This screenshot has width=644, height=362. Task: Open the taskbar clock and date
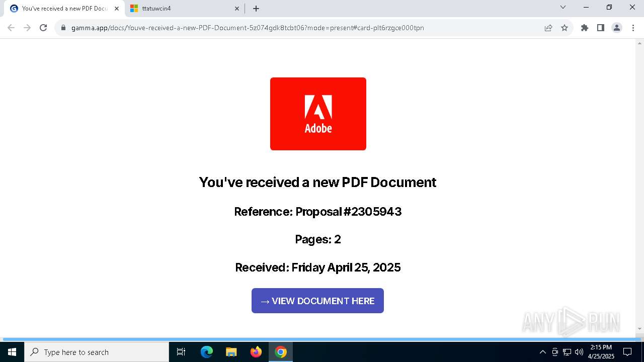pos(601,352)
